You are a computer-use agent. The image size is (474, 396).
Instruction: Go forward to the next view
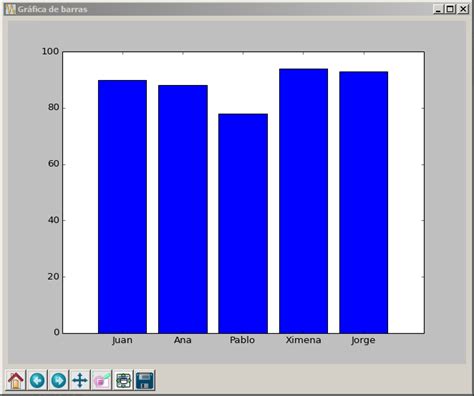click(x=59, y=380)
